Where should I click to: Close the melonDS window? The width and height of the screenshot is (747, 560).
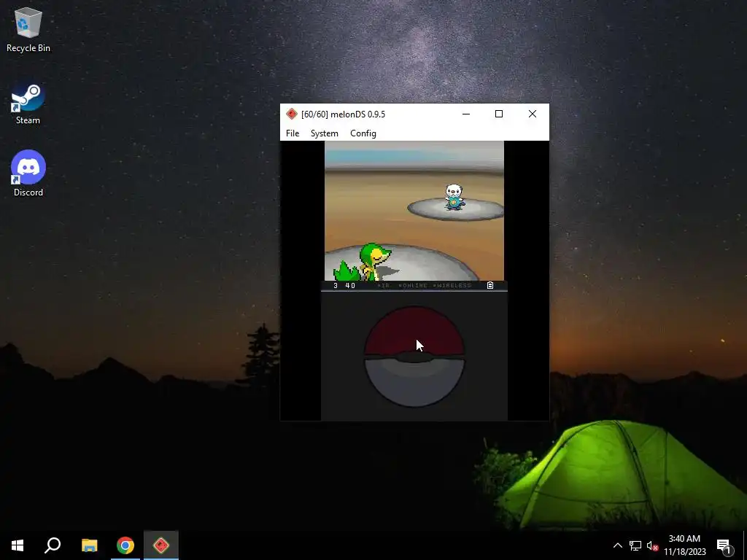532,114
